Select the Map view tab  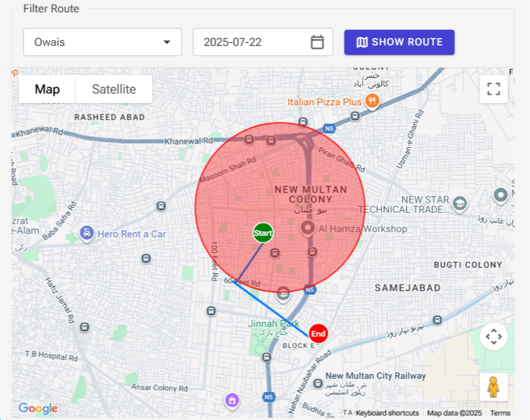tap(47, 89)
